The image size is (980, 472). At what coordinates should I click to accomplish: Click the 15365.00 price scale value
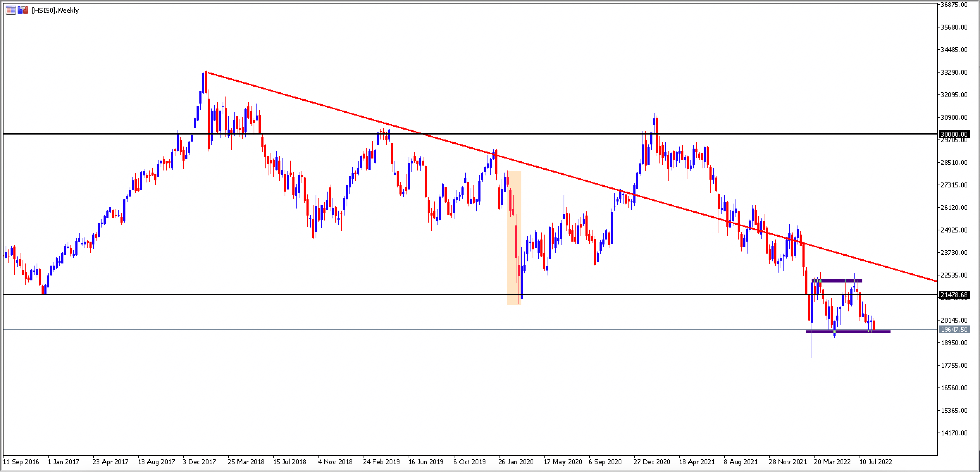tap(954, 410)
